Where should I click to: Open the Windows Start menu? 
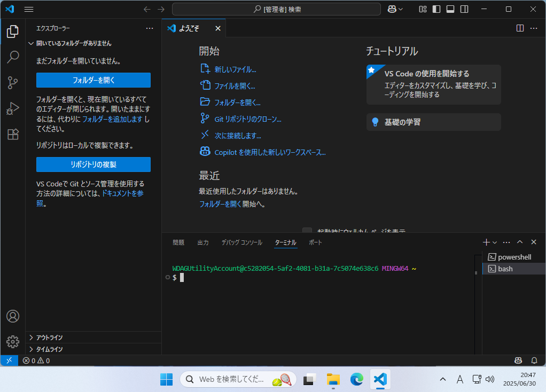(x=167, y=379)
